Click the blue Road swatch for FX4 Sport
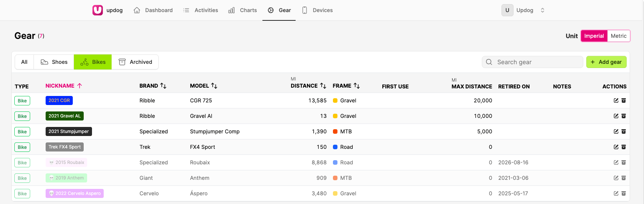This screenshot has height=204, width=644. point(335,147)
